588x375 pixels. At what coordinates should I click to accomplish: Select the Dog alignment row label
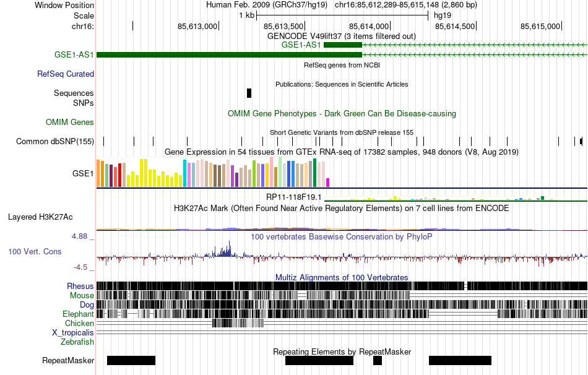(x=87, y=304)
